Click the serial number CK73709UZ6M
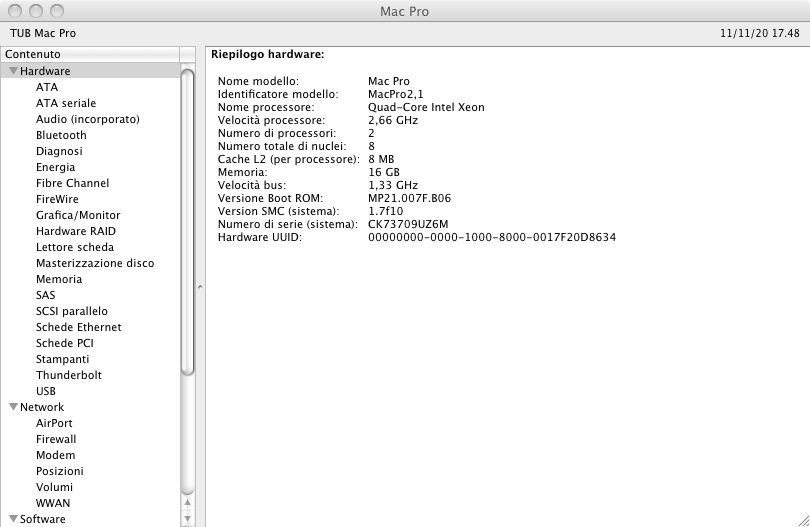Viewport: 810px width, 527px height. pos(408,224)
